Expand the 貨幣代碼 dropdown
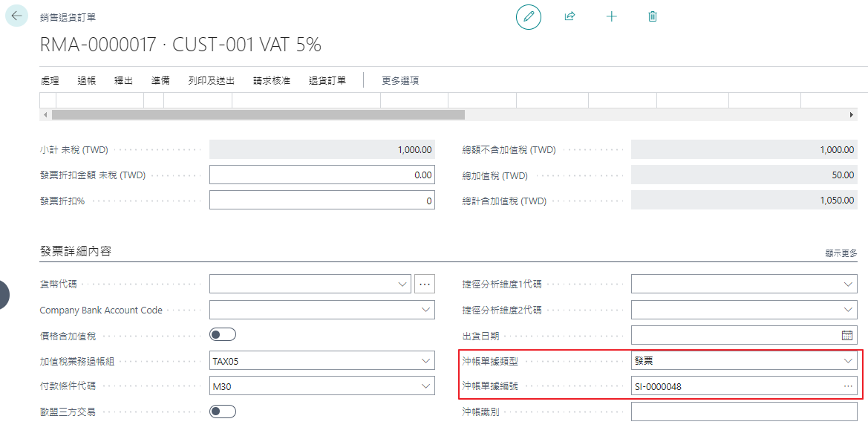 [402, 284]
